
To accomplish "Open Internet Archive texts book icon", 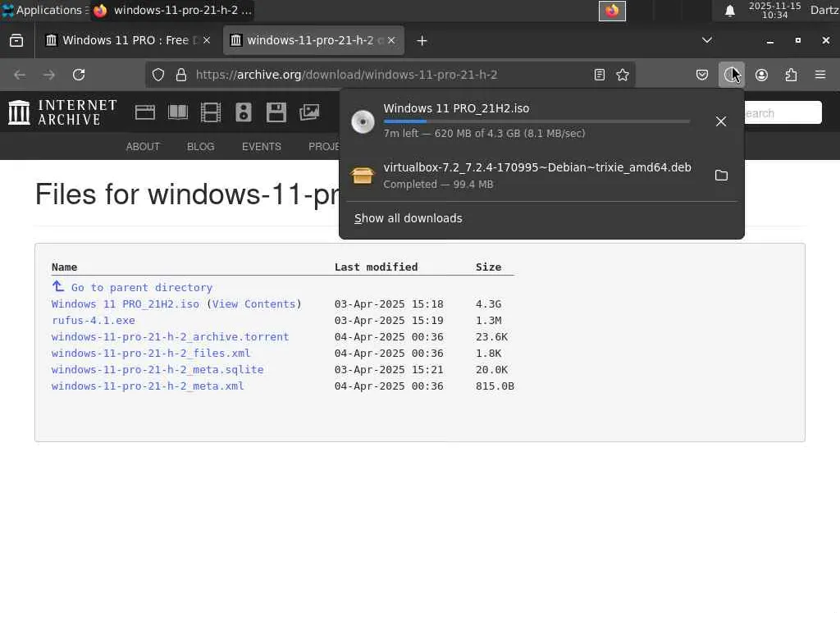I will click(178, 112).
